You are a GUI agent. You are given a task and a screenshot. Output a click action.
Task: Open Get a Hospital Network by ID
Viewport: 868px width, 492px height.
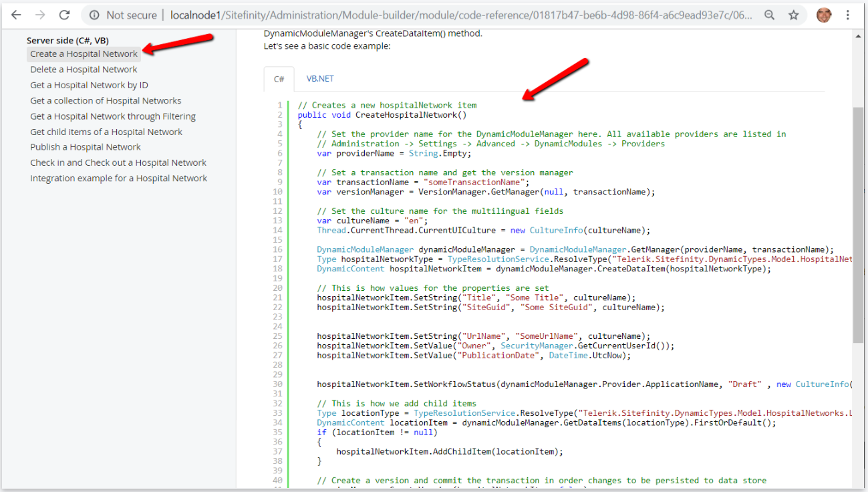point(89,85)
